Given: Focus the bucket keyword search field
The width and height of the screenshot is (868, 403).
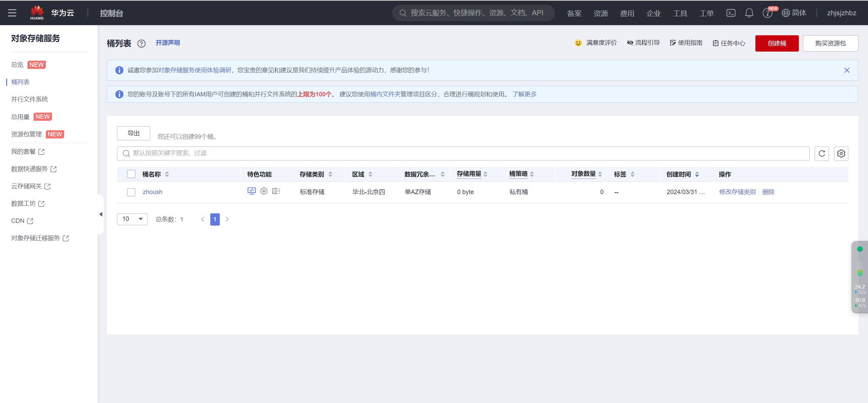Looking at the screenshot, I should point(463,153).
